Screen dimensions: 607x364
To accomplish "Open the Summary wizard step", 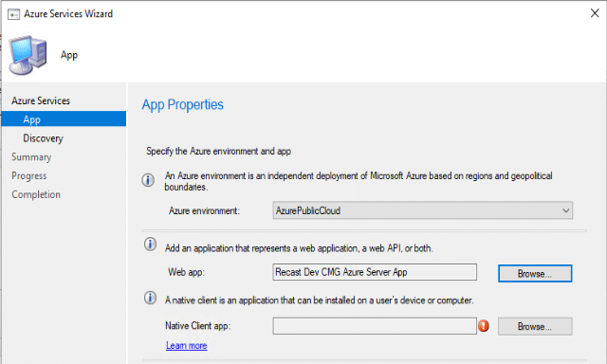I will (x=31, y=157).
